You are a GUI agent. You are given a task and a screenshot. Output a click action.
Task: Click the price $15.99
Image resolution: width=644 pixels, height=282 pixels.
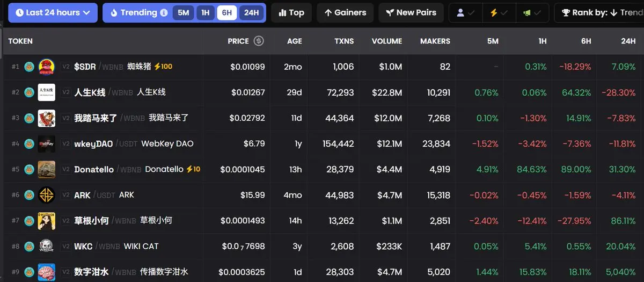[252, 195]
